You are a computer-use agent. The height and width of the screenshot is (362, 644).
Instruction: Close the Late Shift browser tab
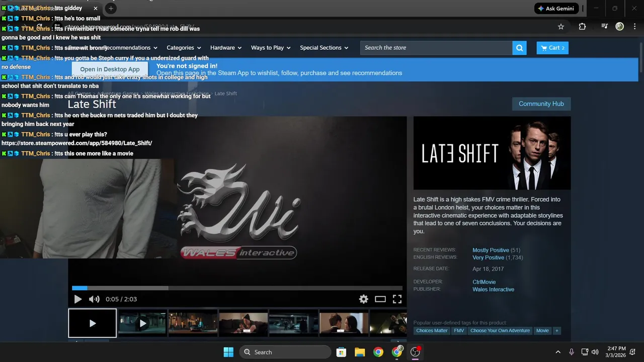(96, 9)
